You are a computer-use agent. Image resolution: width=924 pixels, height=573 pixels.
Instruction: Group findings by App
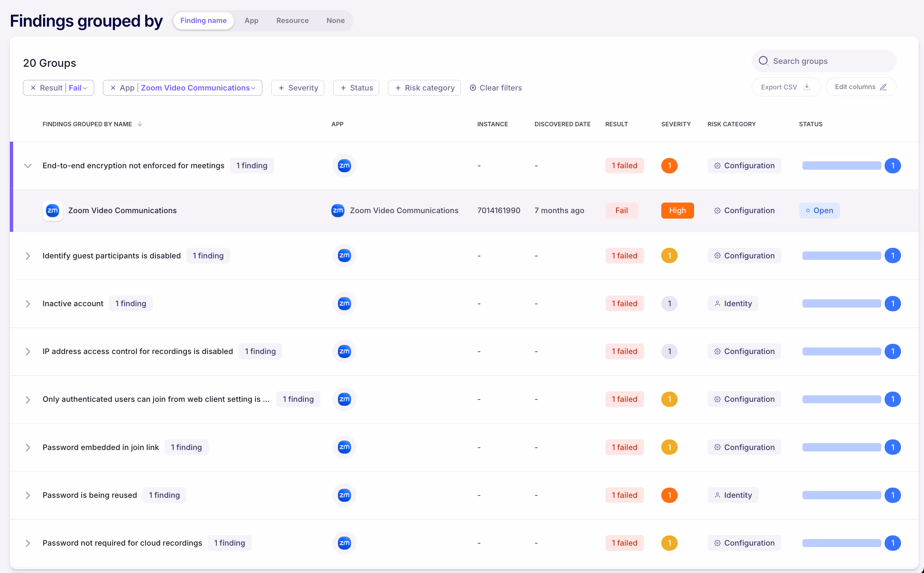(x=251, y=20)
